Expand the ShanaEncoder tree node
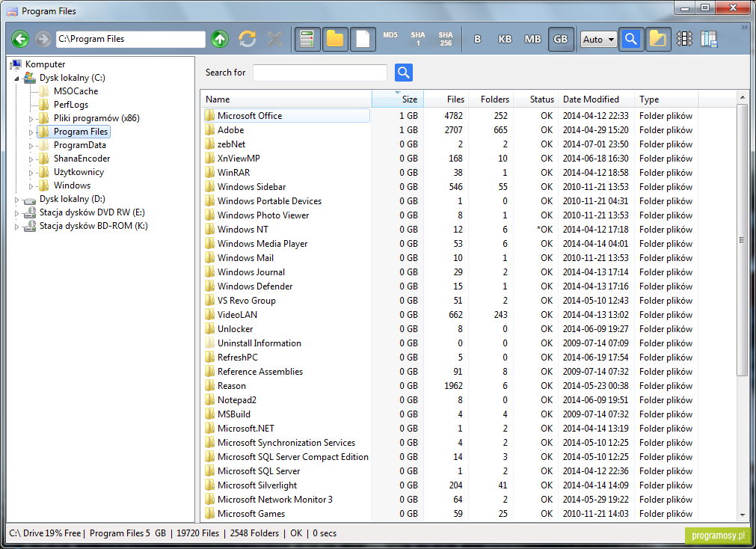The image size is (756, 549). click(31, 159)
